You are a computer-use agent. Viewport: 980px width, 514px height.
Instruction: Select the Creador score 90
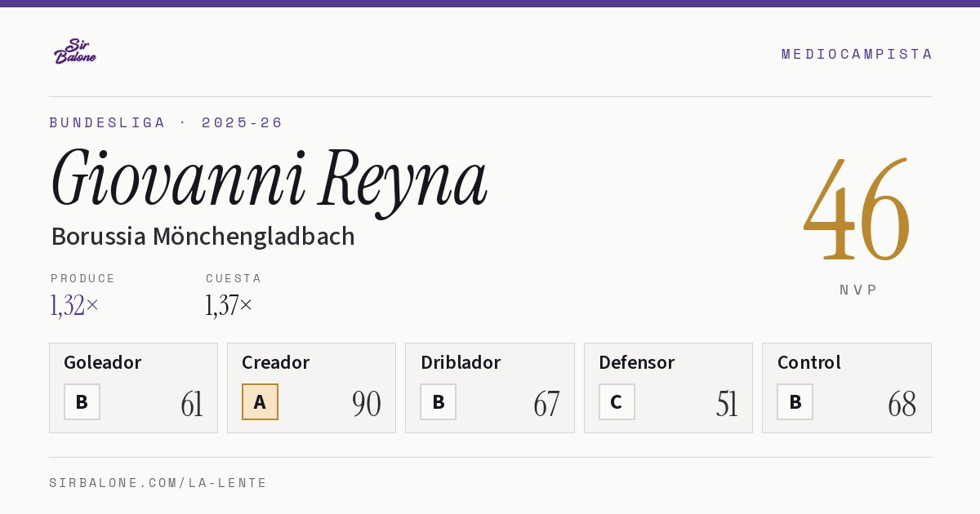point(367,404)
